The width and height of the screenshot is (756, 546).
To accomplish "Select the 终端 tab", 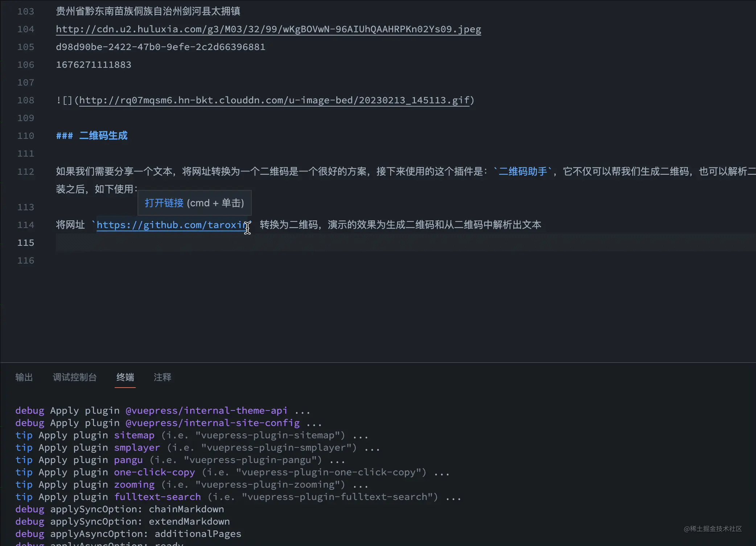I will pyautogui.click(x=125, y=377).
